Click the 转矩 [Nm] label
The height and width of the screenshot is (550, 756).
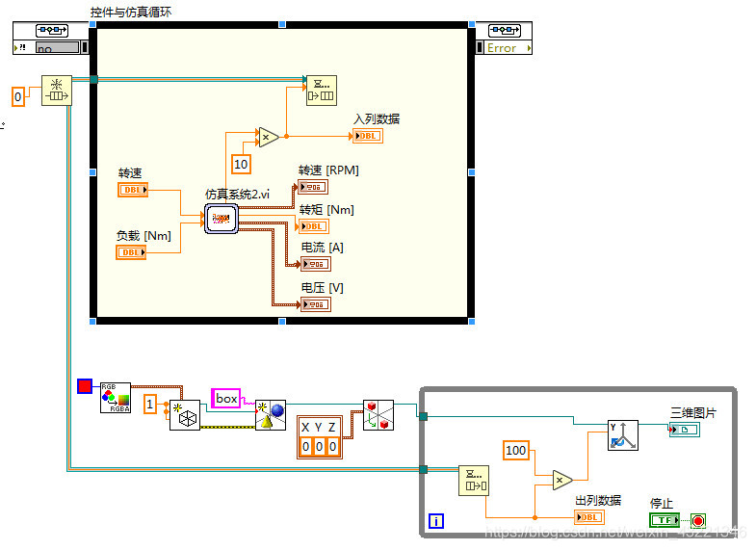point(326,210)
